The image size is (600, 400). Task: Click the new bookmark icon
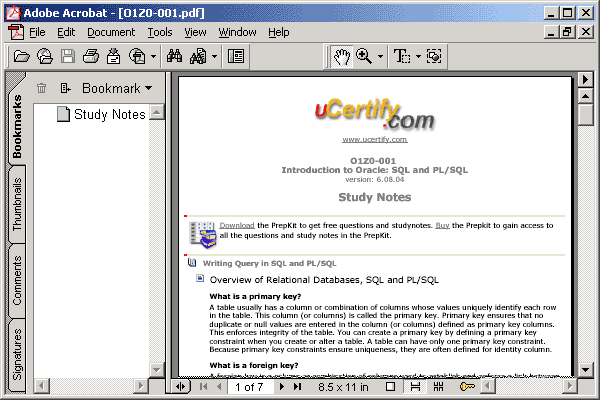(65, 88)
